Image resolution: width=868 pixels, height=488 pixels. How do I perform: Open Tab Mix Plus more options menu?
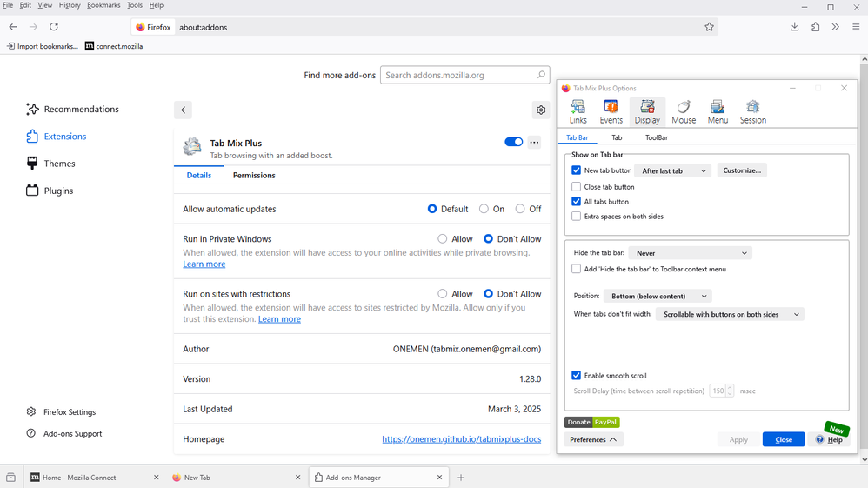pos(534,143)
